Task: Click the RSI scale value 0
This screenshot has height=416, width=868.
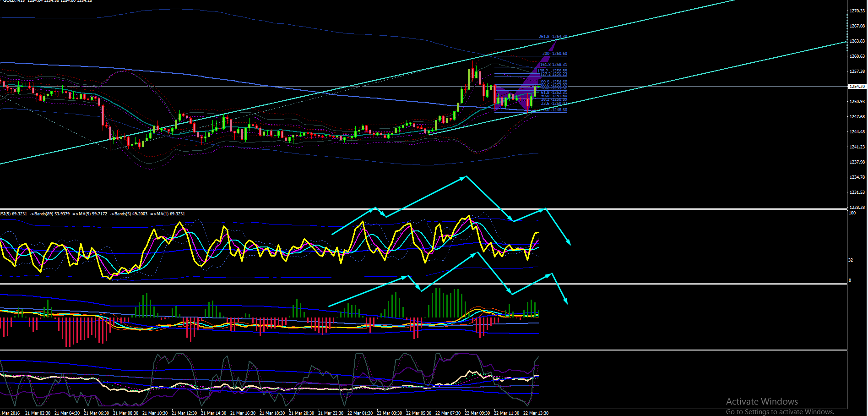Action: coord(850,280)
